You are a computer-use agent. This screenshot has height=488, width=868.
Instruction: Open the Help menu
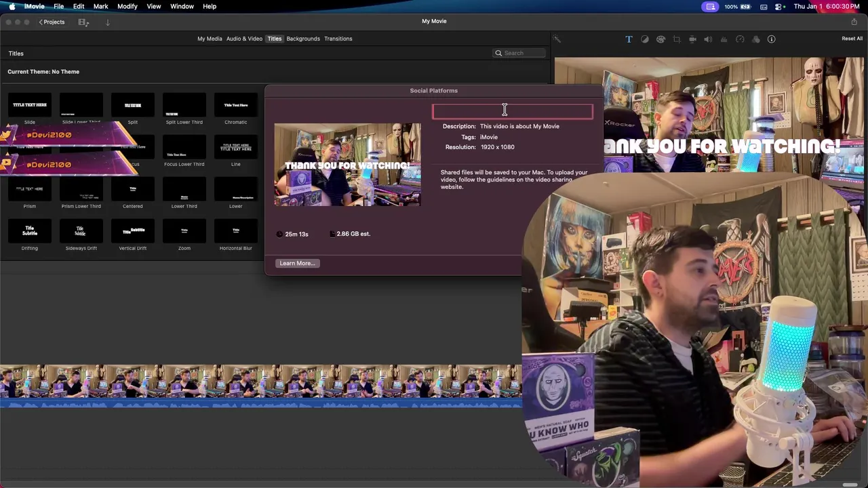210,6
